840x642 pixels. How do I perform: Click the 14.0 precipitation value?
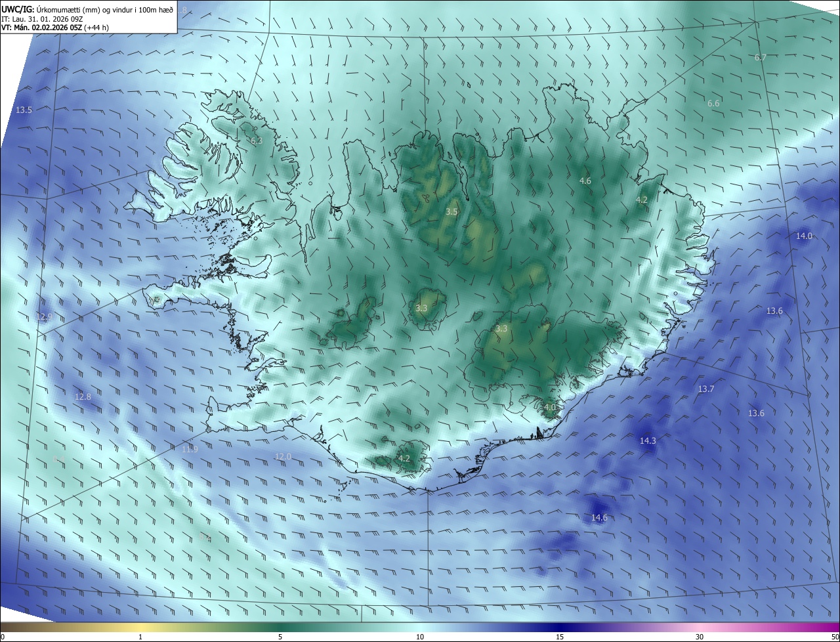tap(804, 236)
